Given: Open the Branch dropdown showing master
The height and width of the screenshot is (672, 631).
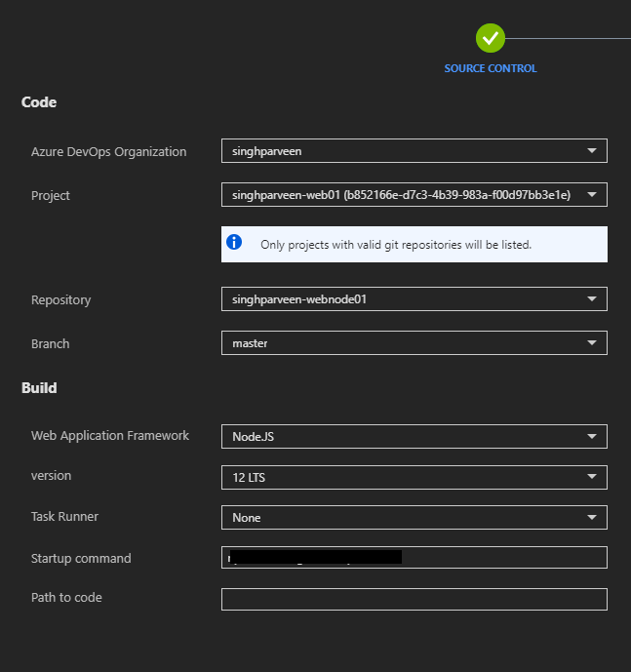Looking at the screenshot, I should click(414, 343).
